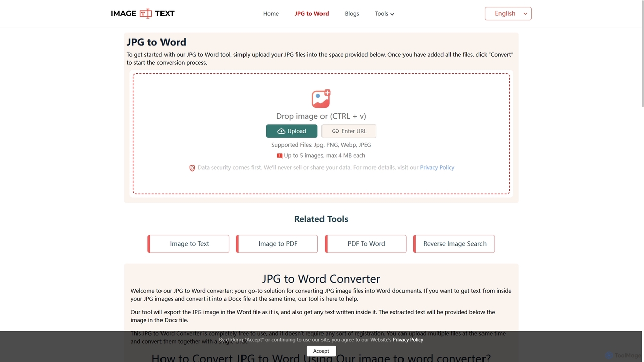Accept the cookie consent banner
The width and height of the screenshot is (644, 362).
pyautogui.click(x=321, y=351)
